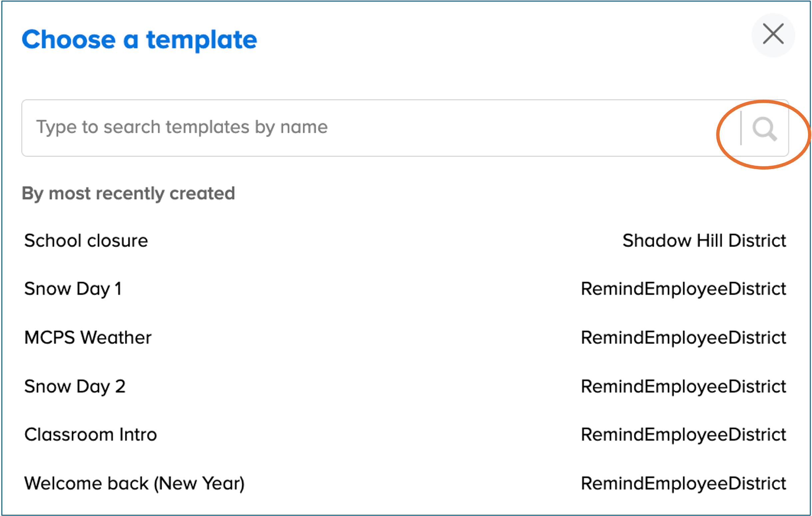The height and width of the screenshot is (516, 812).
Task: Click RemindEmployeeDistrict beside MCPS Weather
Action: pos(683,337)
